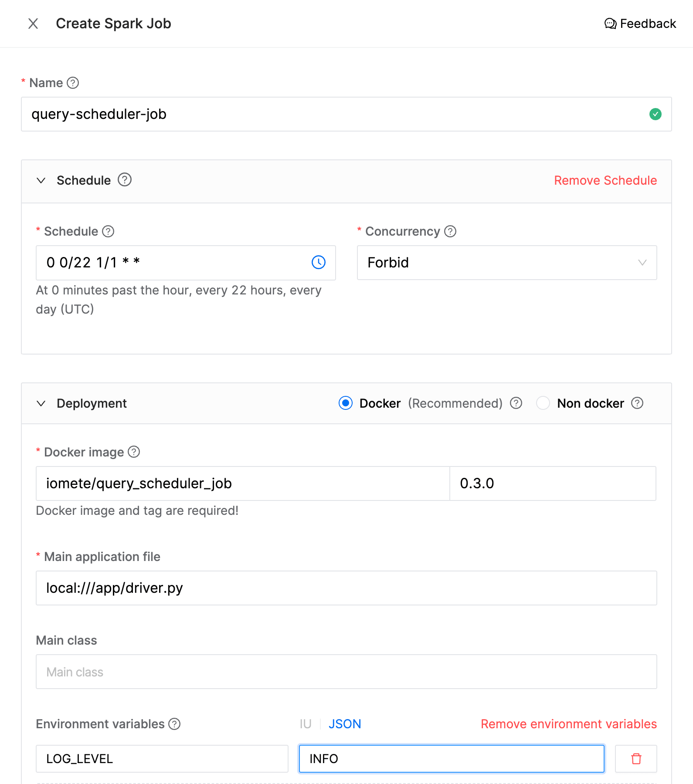Click Remove environment variables
Image resolution: width=693 pixels, height=784 pixels.
569,724
